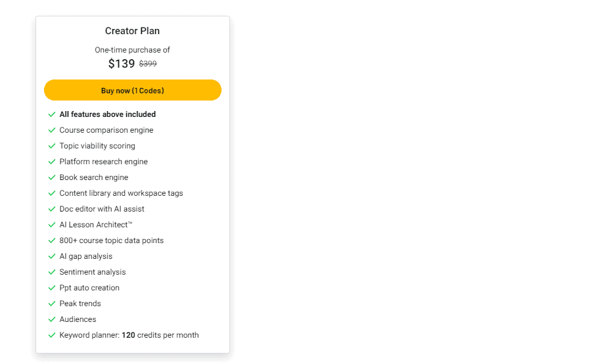Image resolution: width=602 pixels, height=364 pixels.
Task: Click the Buy now (1 Codes) button
Action: click(132, 91)
